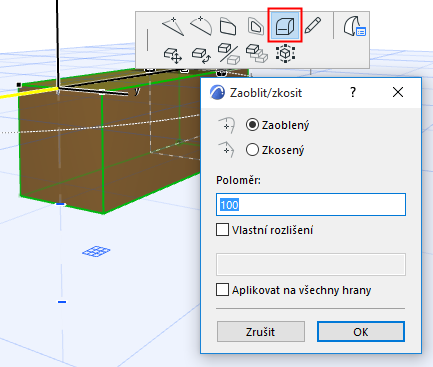Pick the multiply/drag a copy palette icon
The height and width of the screenshot is (367, 433).
coord(257,53)
